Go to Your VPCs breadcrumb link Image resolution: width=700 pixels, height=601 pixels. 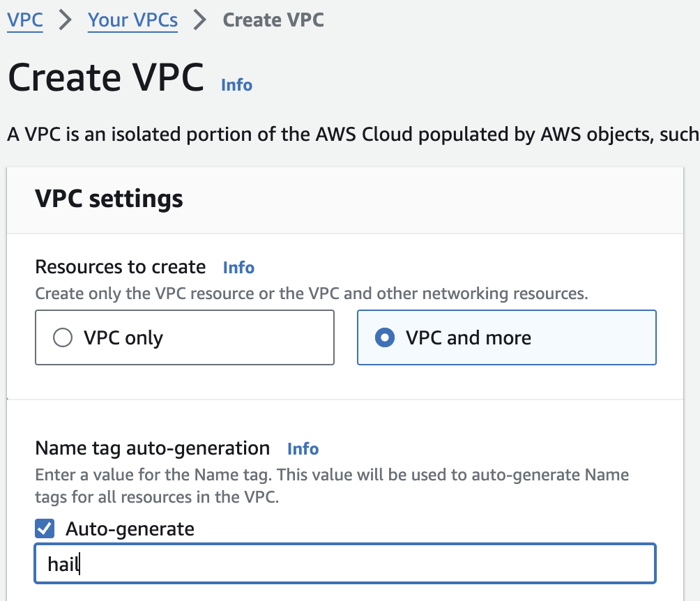point(132,20)
